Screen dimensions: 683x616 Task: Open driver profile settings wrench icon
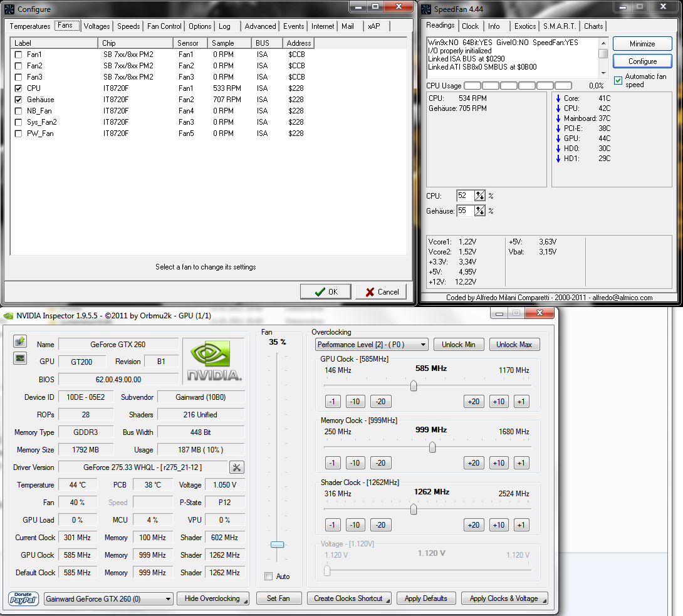pos(236,467)
